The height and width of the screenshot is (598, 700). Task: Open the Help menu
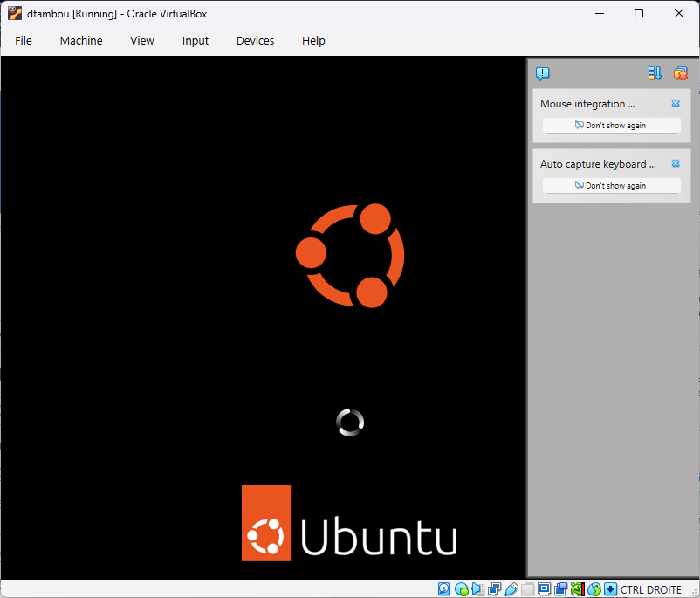coord(313,41)
